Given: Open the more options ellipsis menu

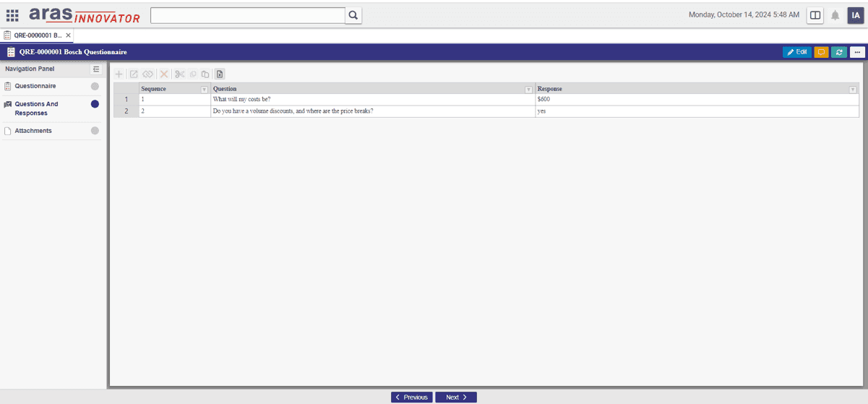Looking at the screenshot, I should tap(857, 52).
